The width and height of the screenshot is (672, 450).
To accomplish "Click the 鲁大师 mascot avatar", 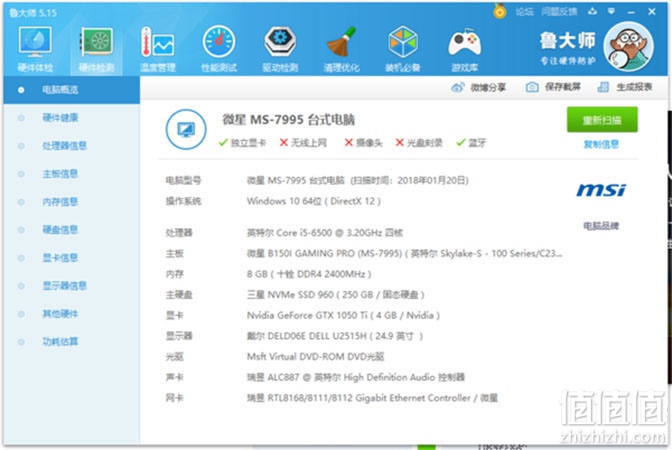I will (628, 46).
